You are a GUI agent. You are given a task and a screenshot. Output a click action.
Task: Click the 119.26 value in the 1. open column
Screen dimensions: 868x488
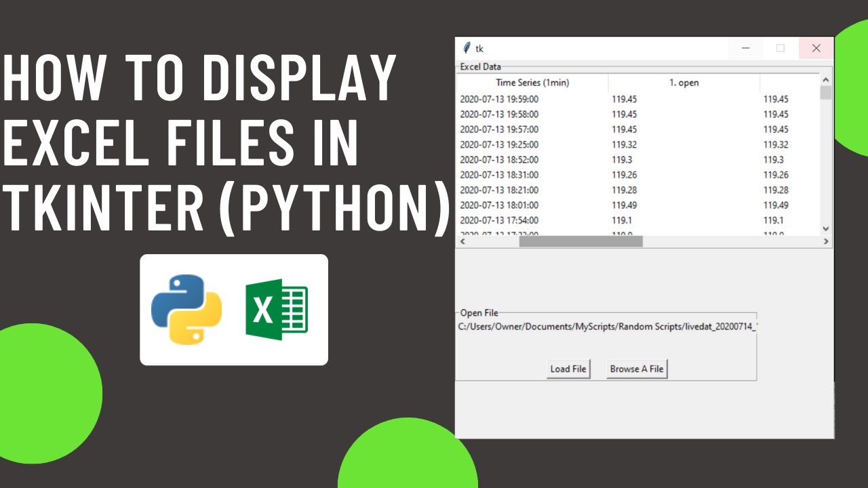624,175
